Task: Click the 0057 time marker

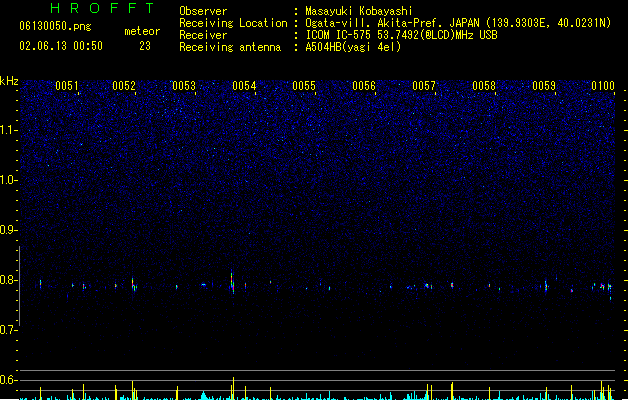Action: coord(424,86)
